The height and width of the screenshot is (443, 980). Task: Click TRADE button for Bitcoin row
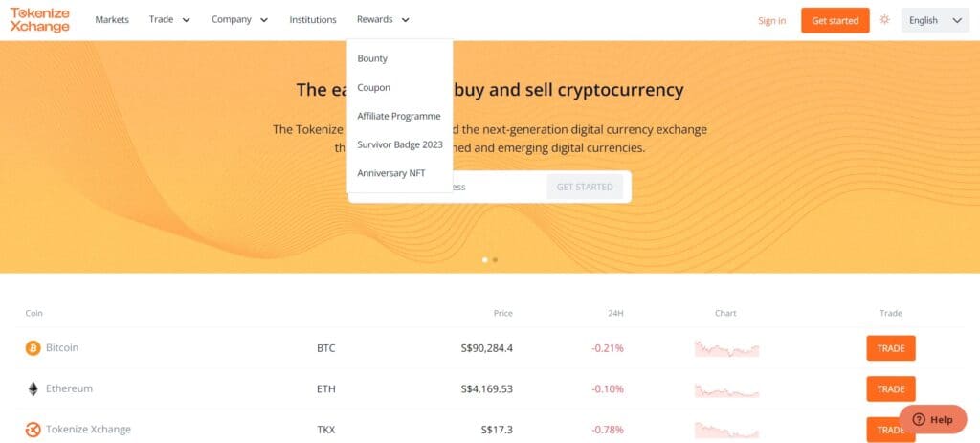[891, 348]
